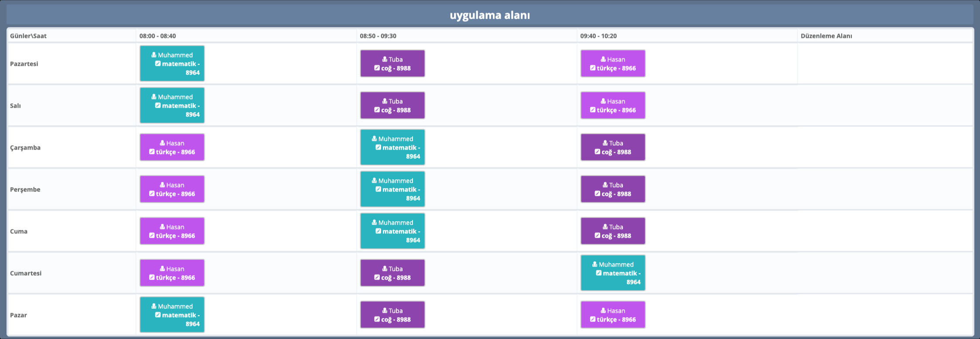Image resolution: width=980 pixels, height=339 pixels.
Task: Click the edit icon on Monday 08:00 matematik card
Action: pos(158,64)
